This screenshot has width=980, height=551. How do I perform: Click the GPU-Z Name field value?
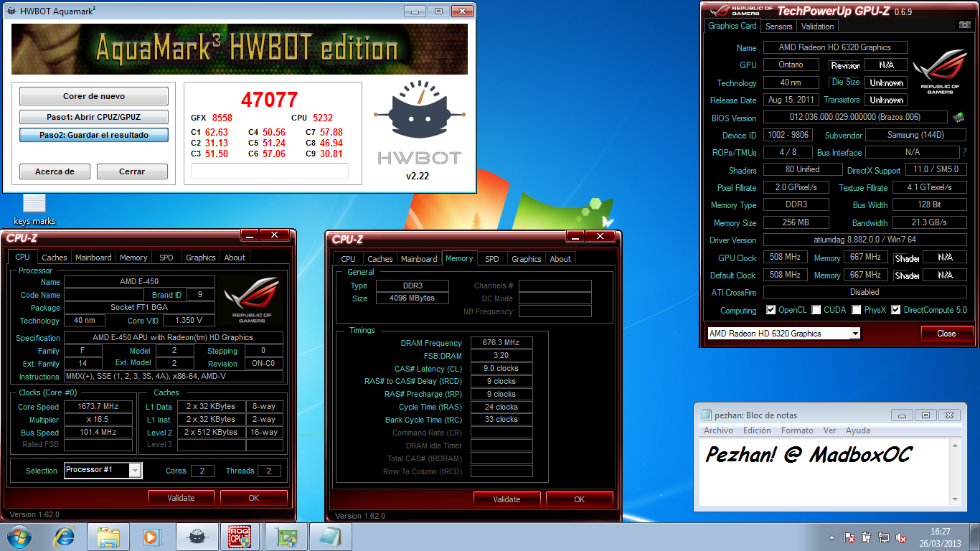click(834, 47)
